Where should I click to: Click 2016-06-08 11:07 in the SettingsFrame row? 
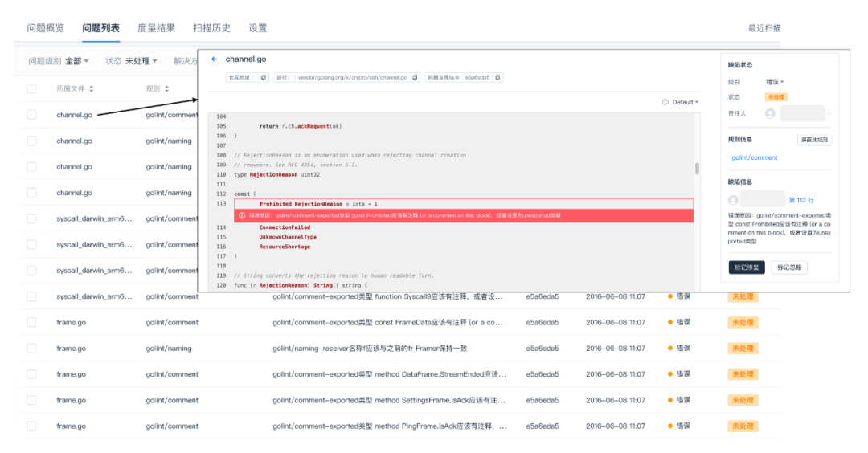pos(615,401)
